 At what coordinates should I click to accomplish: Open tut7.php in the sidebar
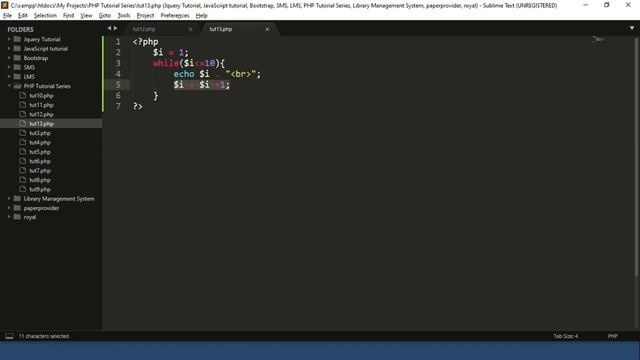point(40,171)
